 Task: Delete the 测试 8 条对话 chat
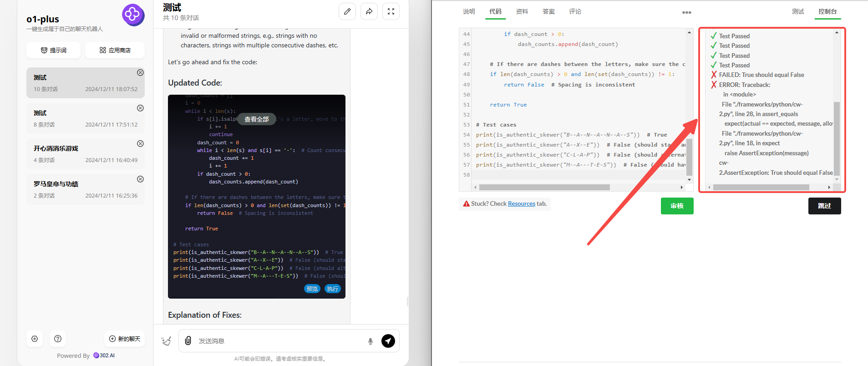141,108
